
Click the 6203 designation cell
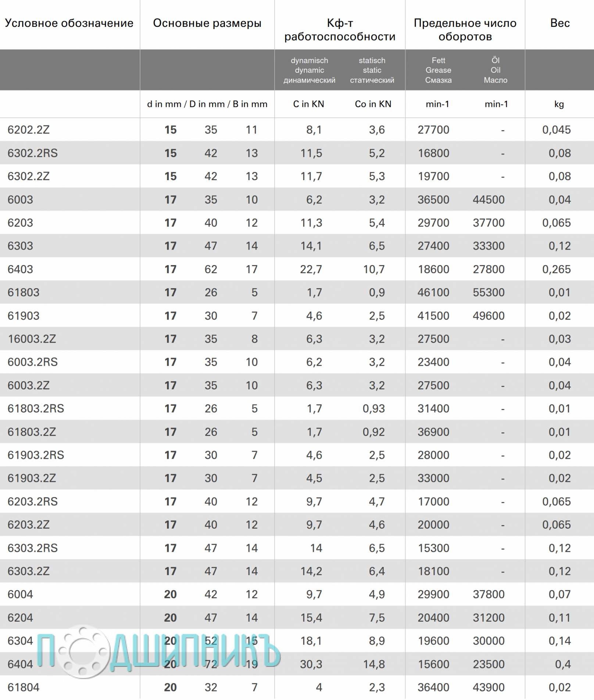pyautogui.click(x=20, y=223)
